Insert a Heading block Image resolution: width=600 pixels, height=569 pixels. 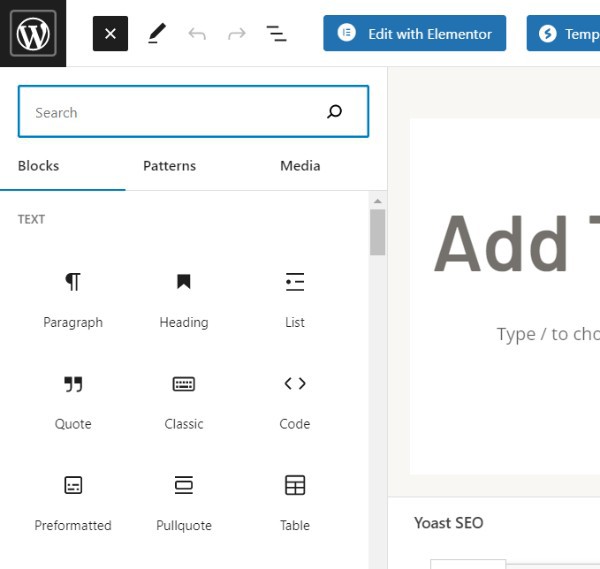tap(184, 301)
